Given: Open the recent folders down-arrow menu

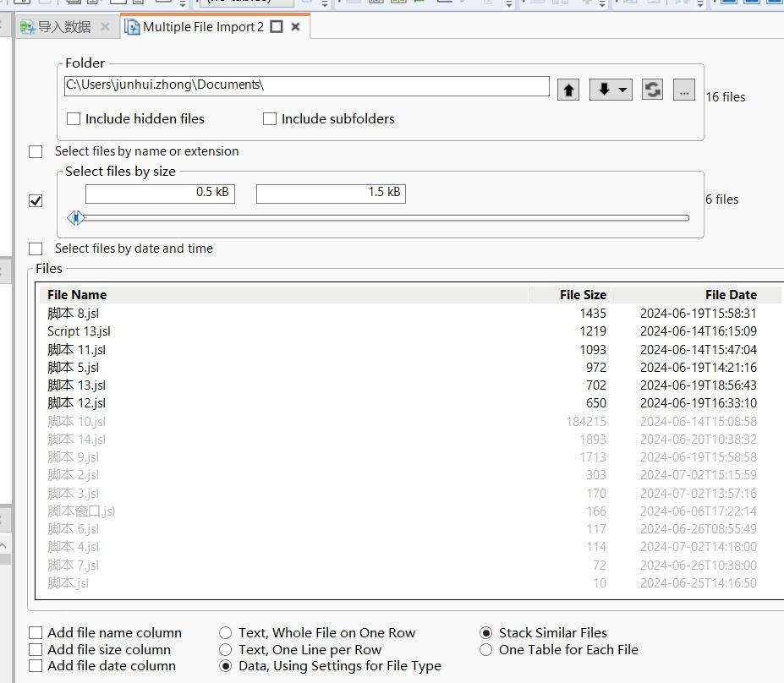Looking at the screenshot, I should pyautogui.click(x=611, y=90).
